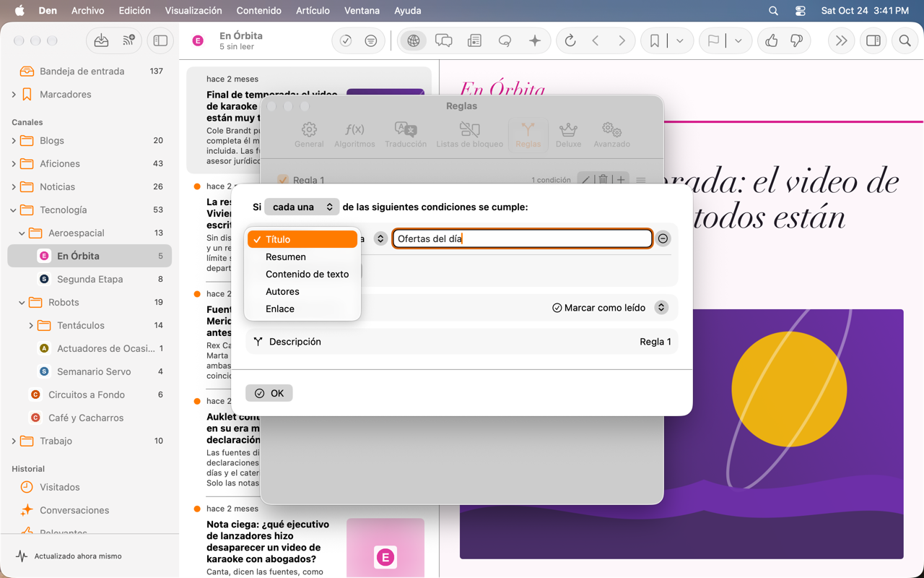Click the 'Ofertas del día' text field
Image resolution: width=924 pixels, height=578 pixels.
tap(523, 238)
